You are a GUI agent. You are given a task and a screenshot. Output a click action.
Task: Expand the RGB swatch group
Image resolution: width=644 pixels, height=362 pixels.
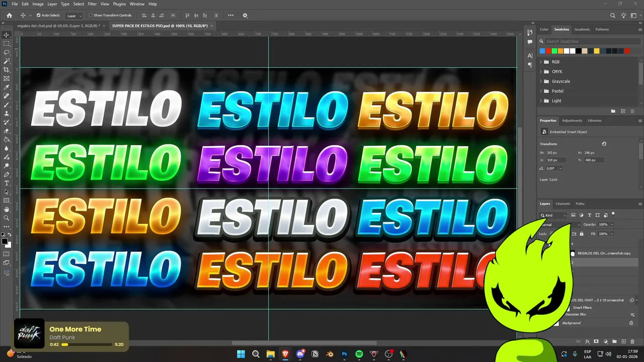[x=541, y=62]
